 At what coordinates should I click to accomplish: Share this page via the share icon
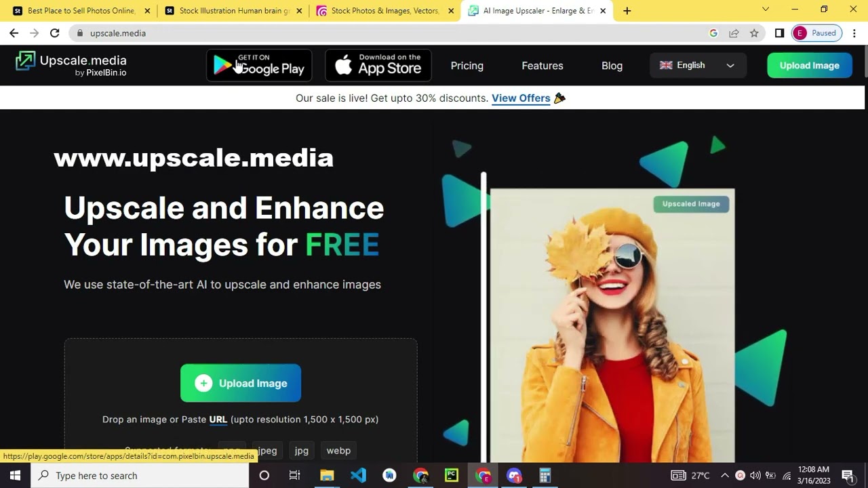[x=734, y=33]
